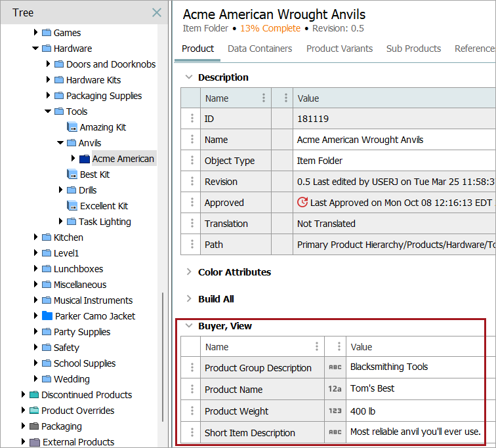This screenshot has height=448, width=496.
Task: Click the Approved status refresh icon
Action: point(302,203)
